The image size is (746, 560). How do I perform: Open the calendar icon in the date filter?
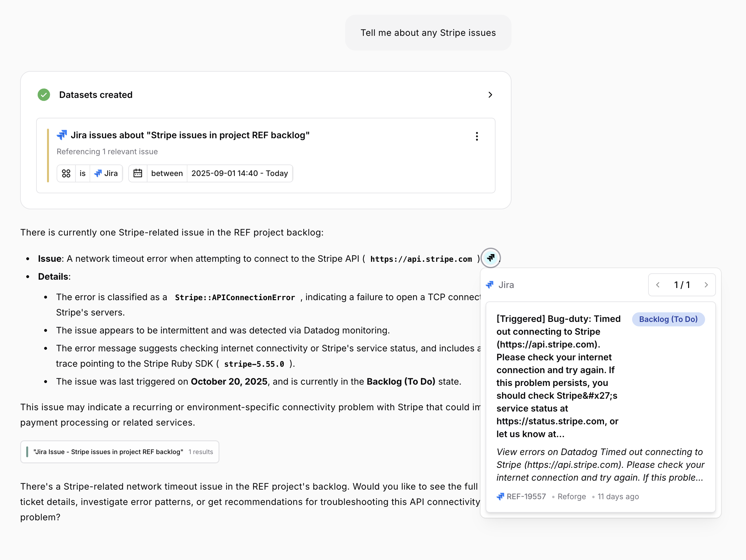coord(138,173)
